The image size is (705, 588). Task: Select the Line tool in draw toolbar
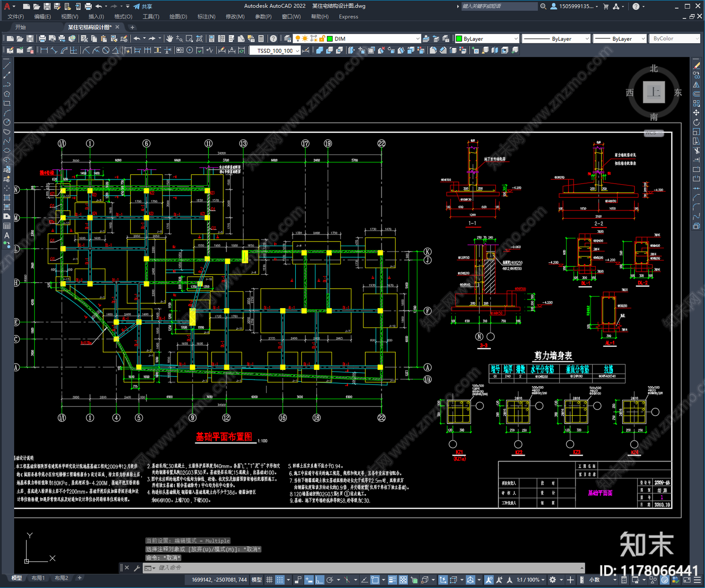(7, 65)
